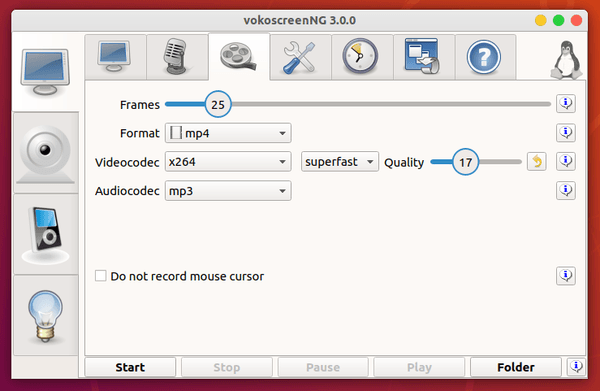The height and width of the screenshot is (391, 600).
Task: Show info for Videocodec setting
Action: (x=566, y=161)
